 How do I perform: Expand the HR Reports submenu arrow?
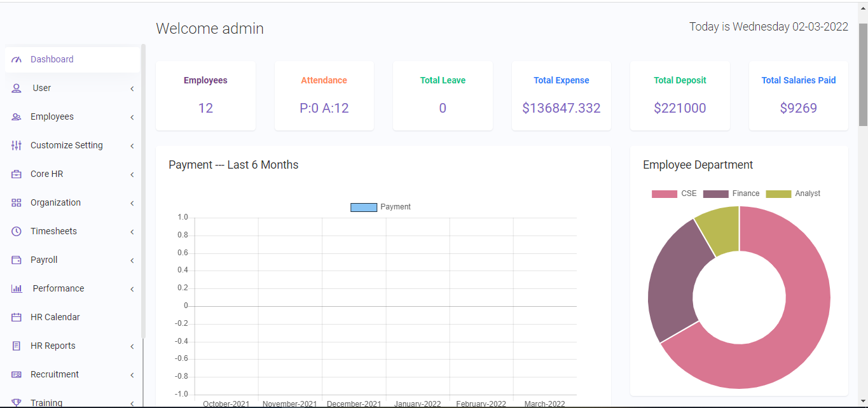pyautogui.click(x=132, y=346)
